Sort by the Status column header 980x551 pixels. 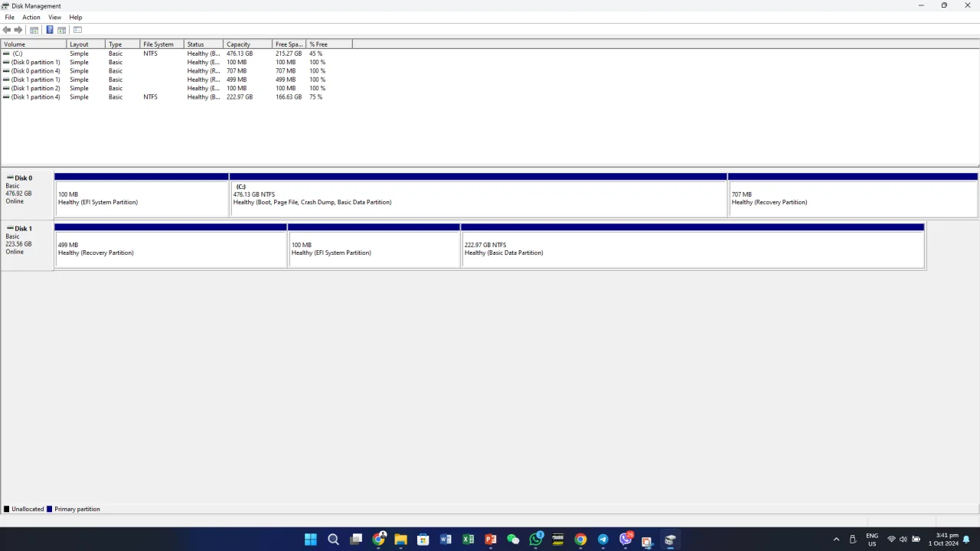[204, 44]
